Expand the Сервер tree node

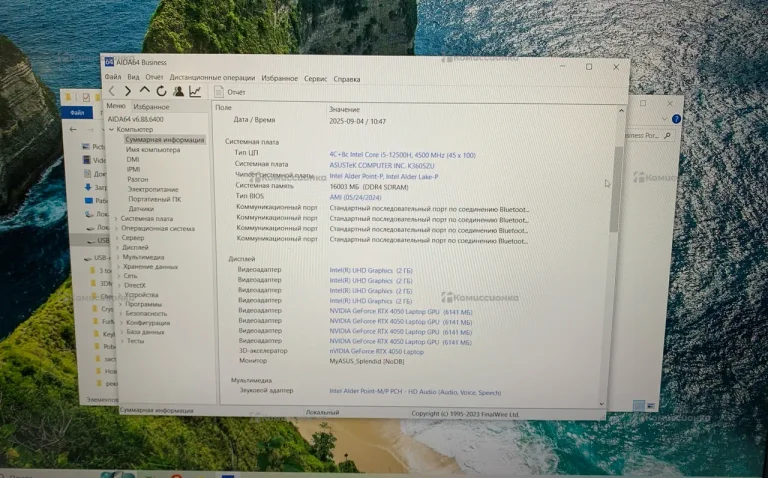click(x=117, y=238)
